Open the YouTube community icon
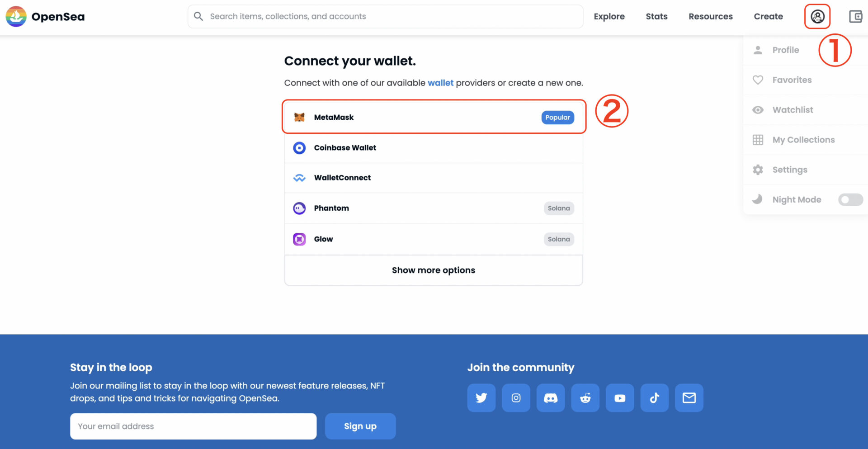 pos(620,398)
